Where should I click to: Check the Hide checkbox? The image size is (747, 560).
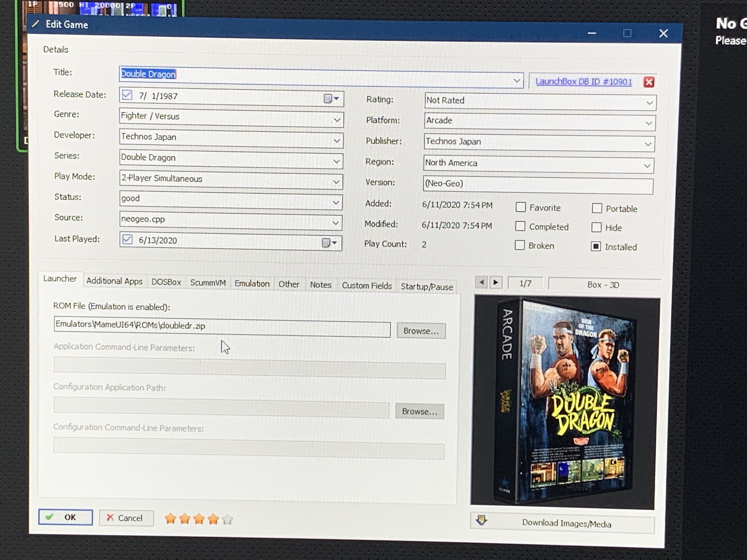tap(596, 227)
